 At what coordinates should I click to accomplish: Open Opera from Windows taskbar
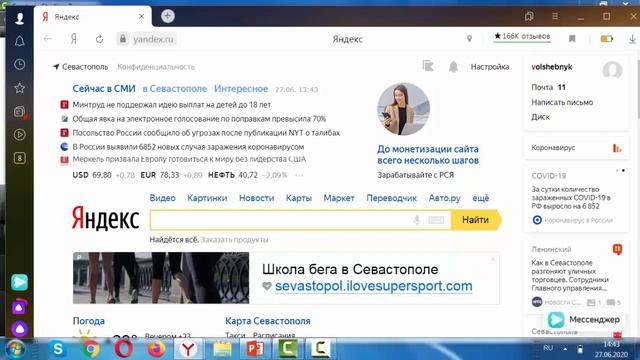tap(123, 349)
